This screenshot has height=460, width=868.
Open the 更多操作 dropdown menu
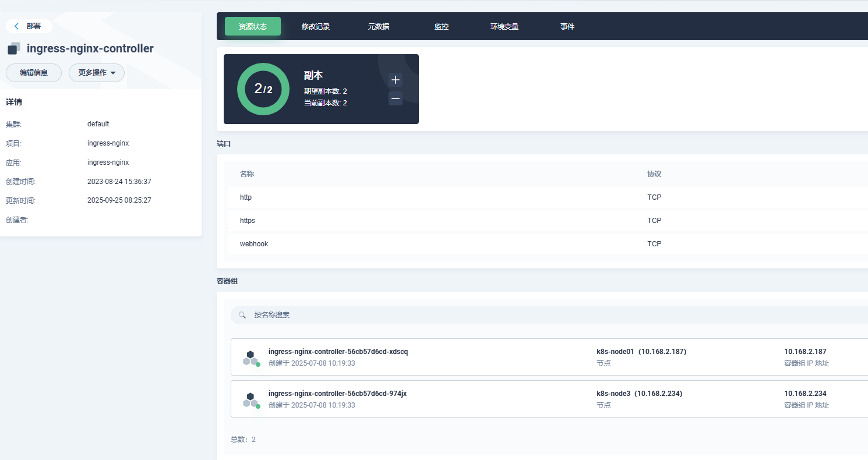click(x=97, y=73)
